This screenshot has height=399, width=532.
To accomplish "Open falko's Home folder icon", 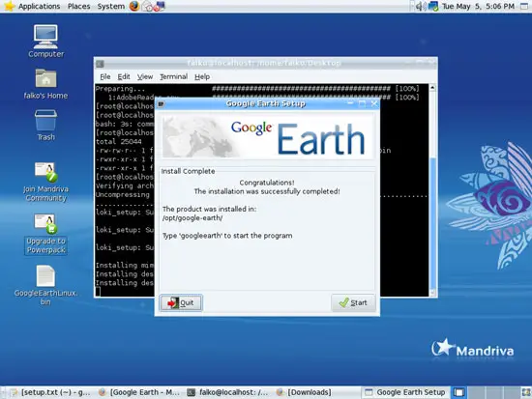I will click(x=45, y=84).
